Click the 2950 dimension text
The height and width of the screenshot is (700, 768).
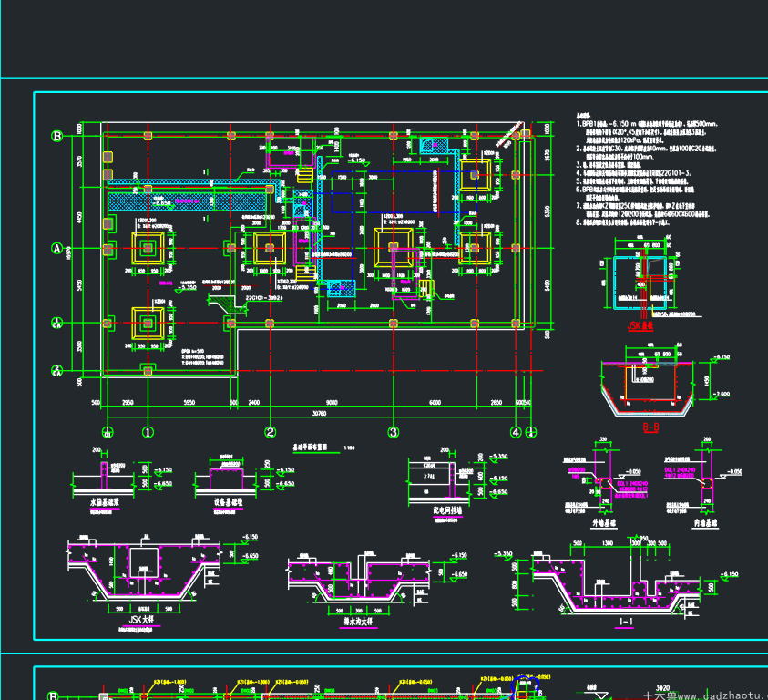point(128,403)
